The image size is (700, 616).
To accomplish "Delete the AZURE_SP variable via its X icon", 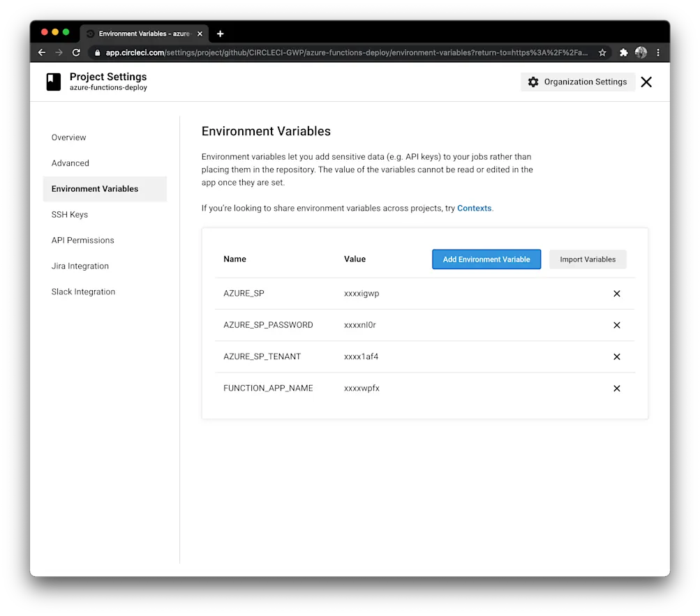I will pyautogui.click(x=616, y=293).
